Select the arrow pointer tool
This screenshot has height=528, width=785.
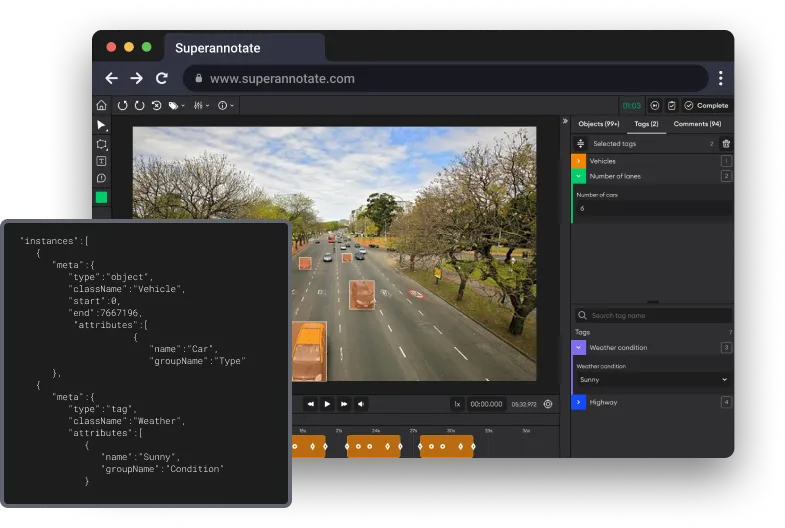pos(101,125)
